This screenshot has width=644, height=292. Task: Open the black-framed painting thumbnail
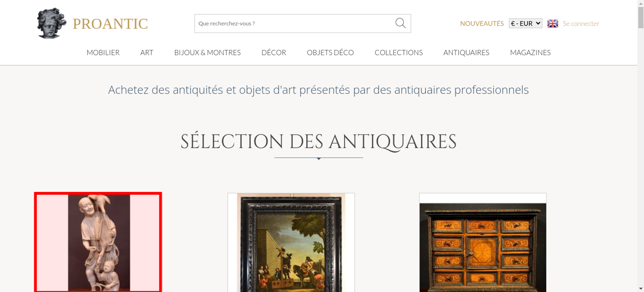pos(291,242)
